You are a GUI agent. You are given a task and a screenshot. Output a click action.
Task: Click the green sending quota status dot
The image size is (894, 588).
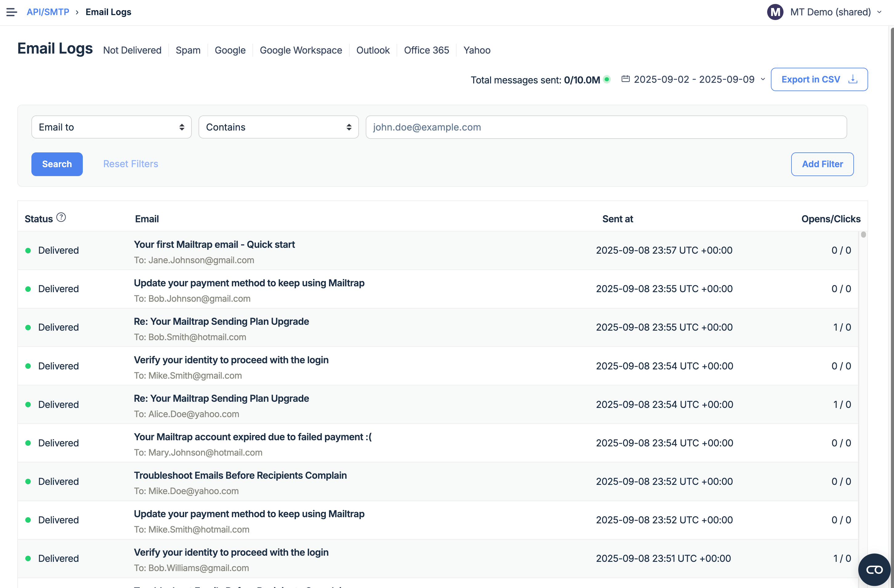click(x=607, y=79)
